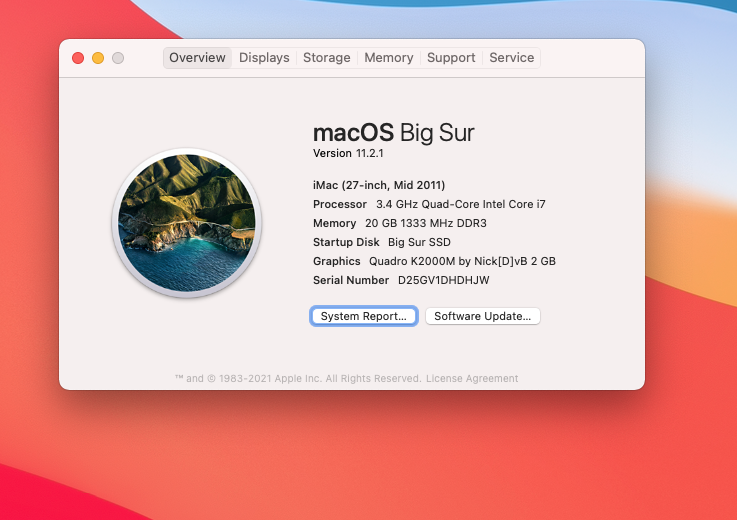
Task: Click the memory value 20 GB 1333 MHz DDR3
Action: tap(426, 223)
